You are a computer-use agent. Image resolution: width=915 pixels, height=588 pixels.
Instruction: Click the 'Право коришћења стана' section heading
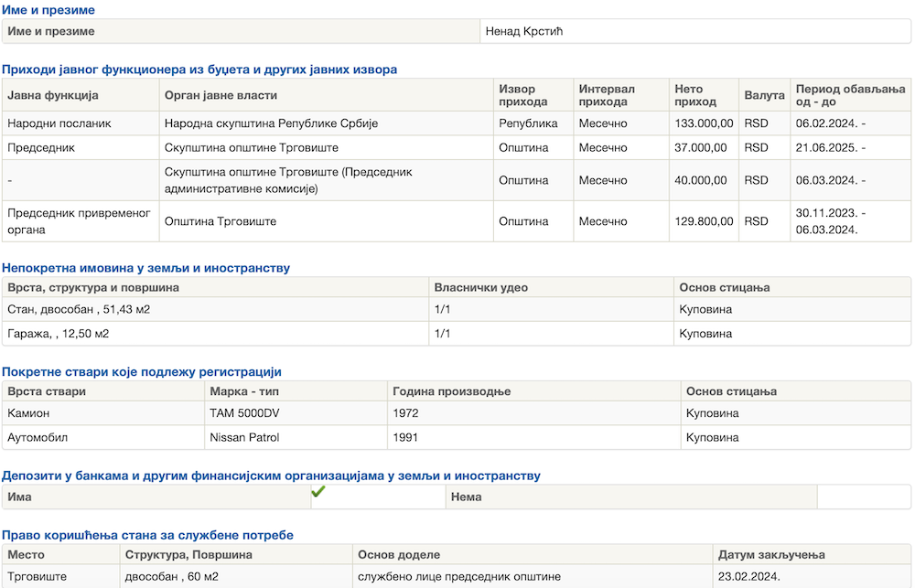tap(147, 535)
